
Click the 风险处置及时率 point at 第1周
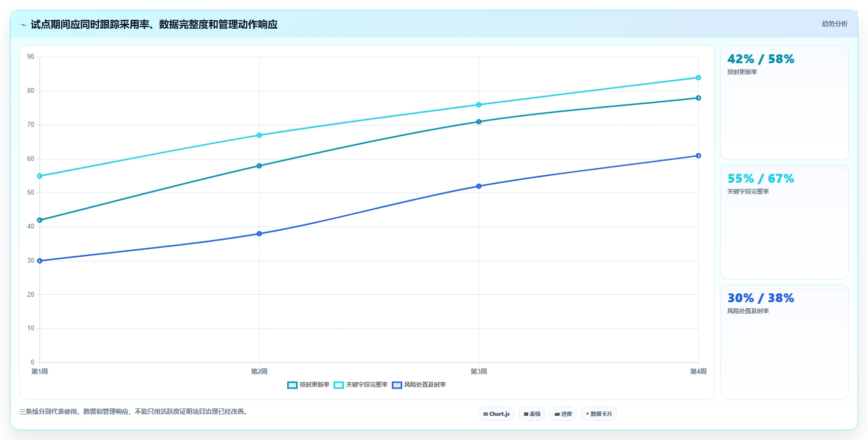40,261
